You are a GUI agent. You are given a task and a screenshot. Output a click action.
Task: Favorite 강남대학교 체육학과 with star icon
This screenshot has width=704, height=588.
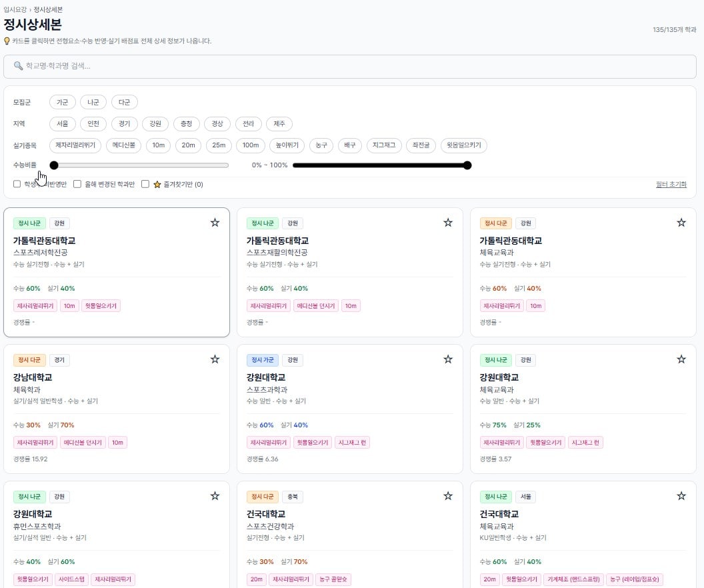click(215, 359)
